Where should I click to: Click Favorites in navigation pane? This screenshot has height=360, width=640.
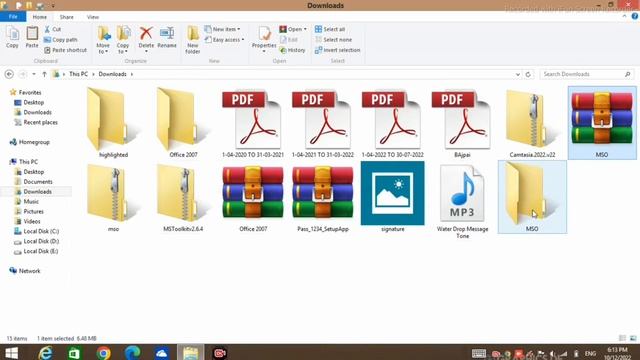(30, 93)
